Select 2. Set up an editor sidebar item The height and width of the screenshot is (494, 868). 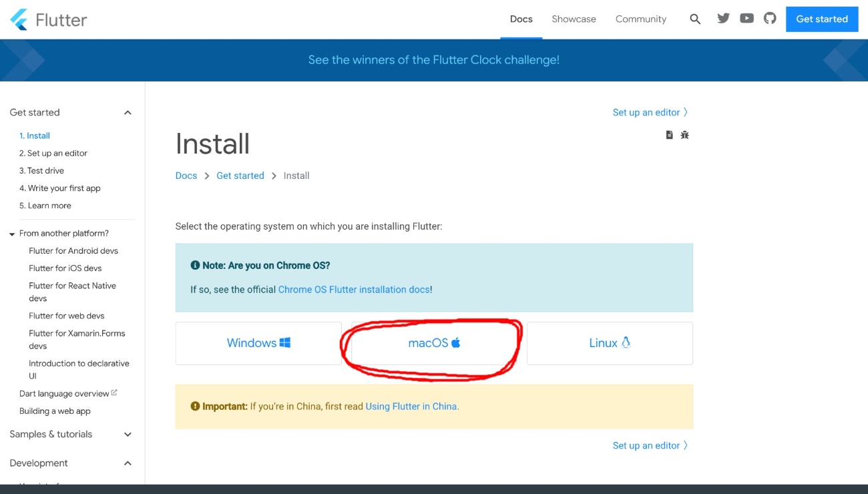53,153
